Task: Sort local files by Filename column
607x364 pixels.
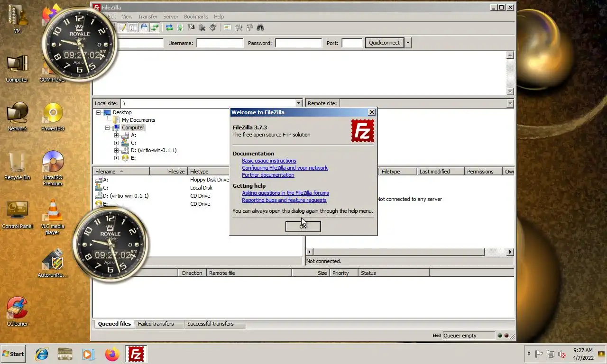Action: 121,172
